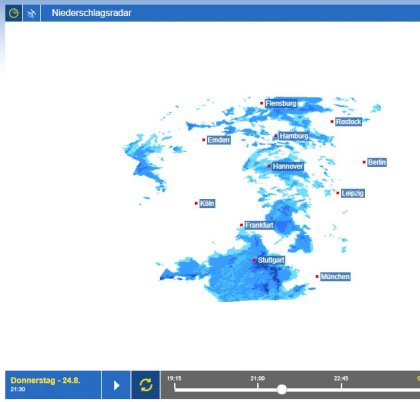Image resolution: width=420 pixels, height=402 pixels.
Task: Click the Rostock city label
Action: pyautogui.click(x=348, y=122)
